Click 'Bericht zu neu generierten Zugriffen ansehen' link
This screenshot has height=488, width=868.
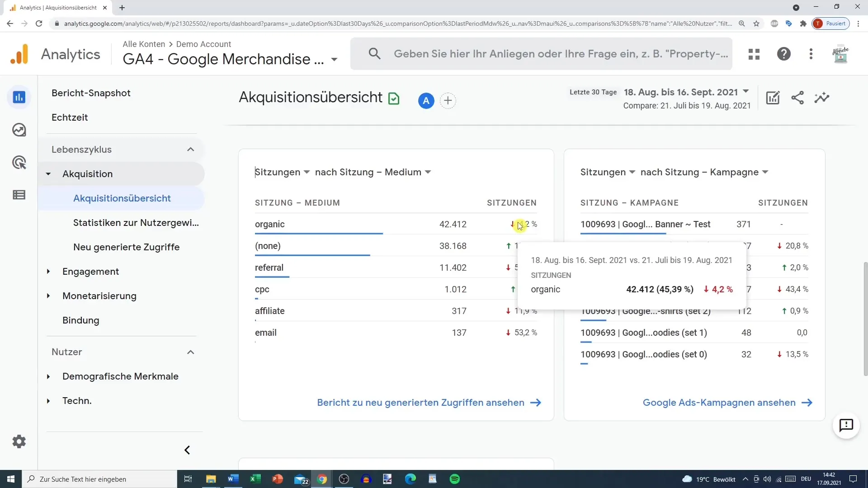coord(429,403)
